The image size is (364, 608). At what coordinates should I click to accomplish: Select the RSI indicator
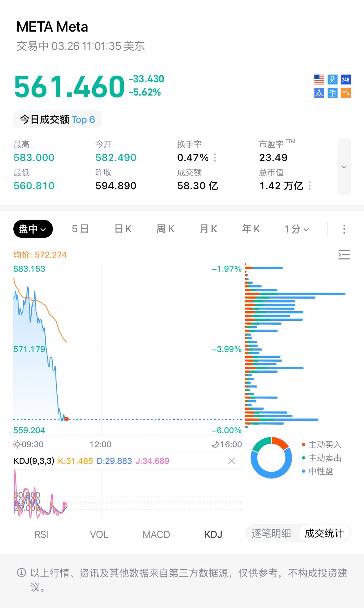(41, 535)
